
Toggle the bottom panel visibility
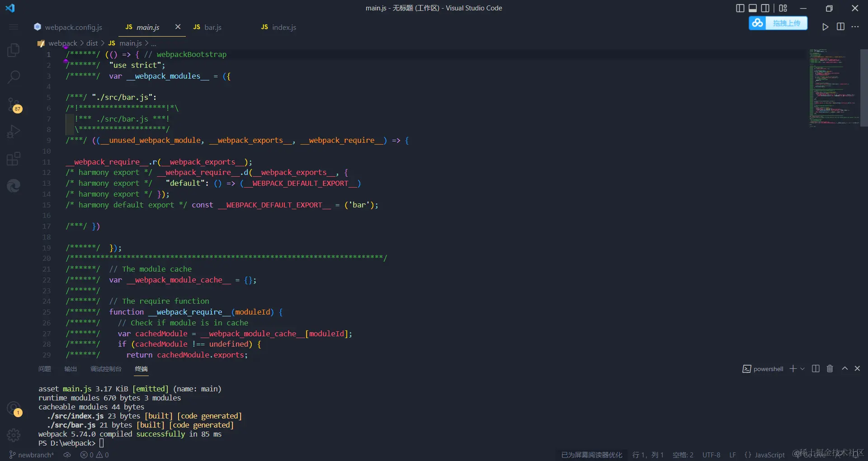coord(753,8)
